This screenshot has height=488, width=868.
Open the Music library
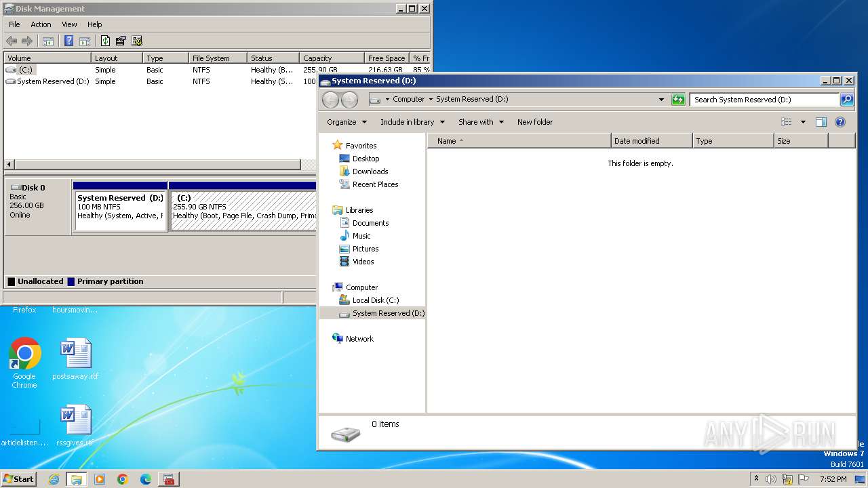click(x=361, y=236)
